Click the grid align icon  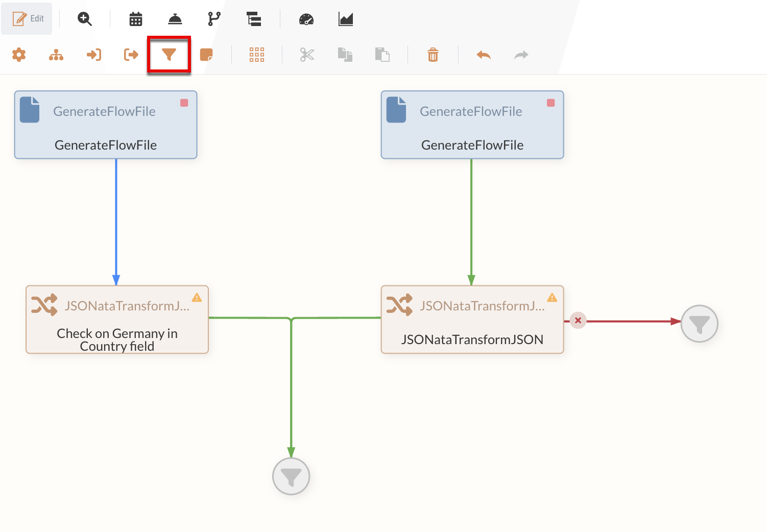tap(257, 55)
